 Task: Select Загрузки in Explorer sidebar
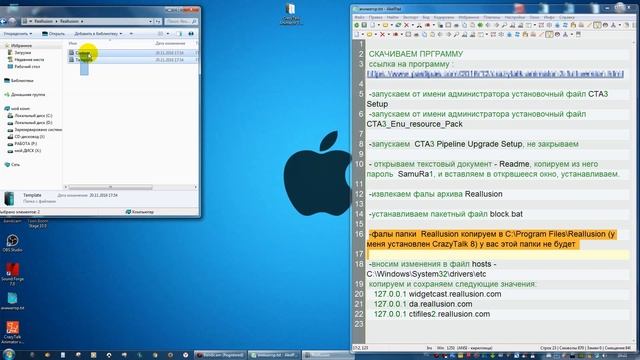point(22,53)
